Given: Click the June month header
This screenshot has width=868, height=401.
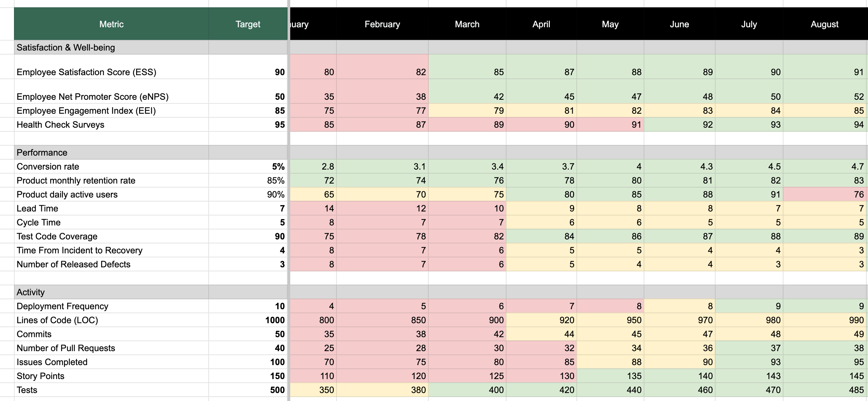Looking at the screenshot, I should click(679, 24).
